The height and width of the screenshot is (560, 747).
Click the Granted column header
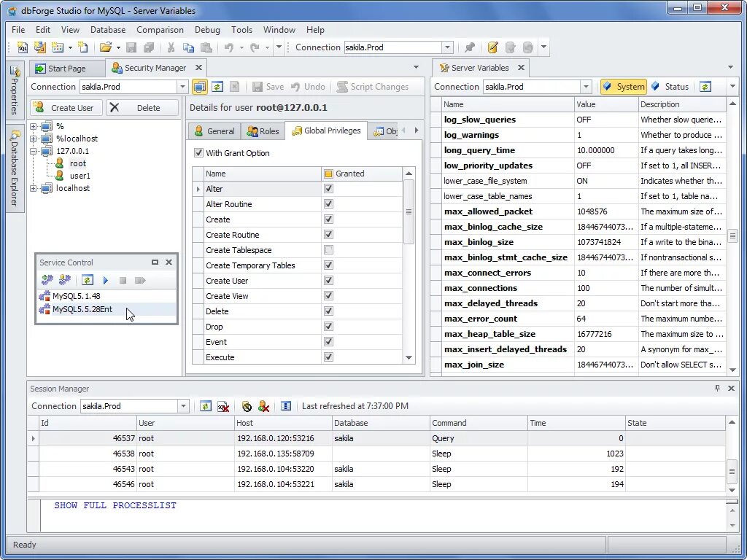pos(362,174)
